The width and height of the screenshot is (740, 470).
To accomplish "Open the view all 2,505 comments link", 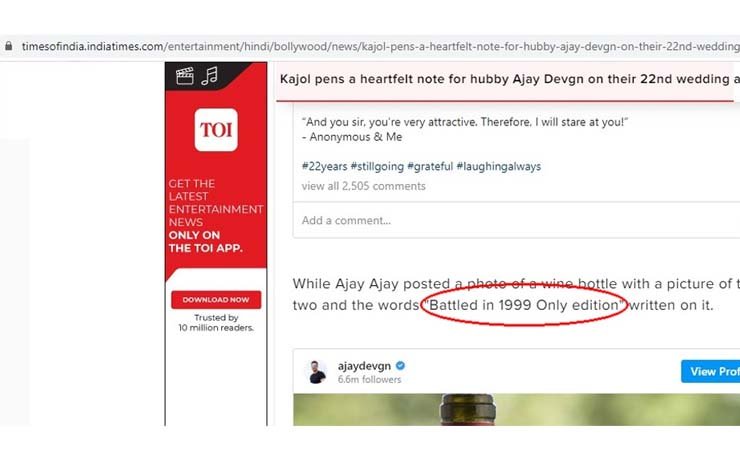I will [x=363, y=186].
